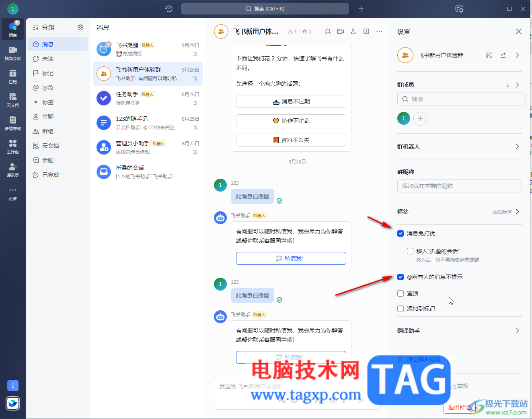This screenshot has width=532, height=419.
Task: Click the blue '1' square icon in sidebar
Action: [13, 386]
